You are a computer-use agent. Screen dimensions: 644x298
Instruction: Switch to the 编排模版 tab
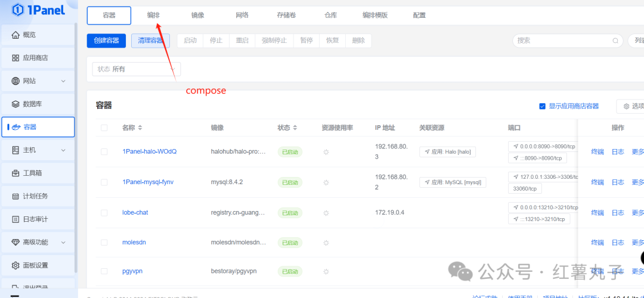pyautogui.click(x=375, y=15)
